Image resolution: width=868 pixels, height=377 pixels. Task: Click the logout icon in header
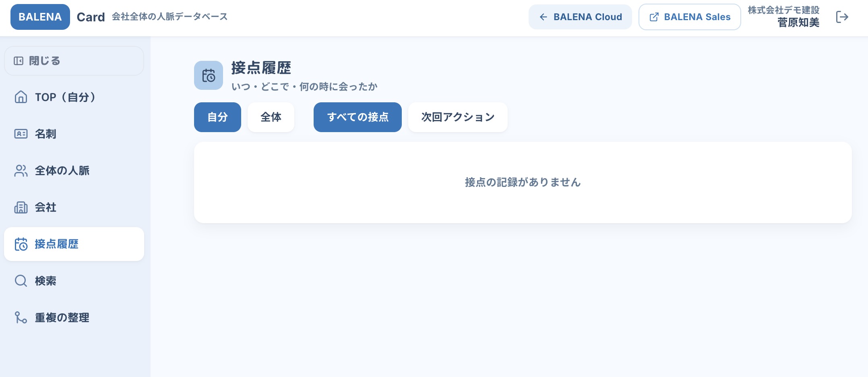point(842,17)
